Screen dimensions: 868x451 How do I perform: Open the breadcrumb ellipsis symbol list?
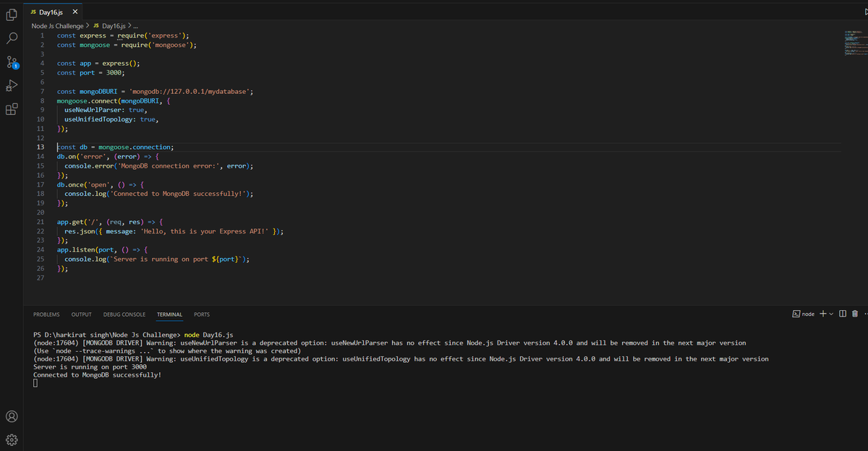136,25
